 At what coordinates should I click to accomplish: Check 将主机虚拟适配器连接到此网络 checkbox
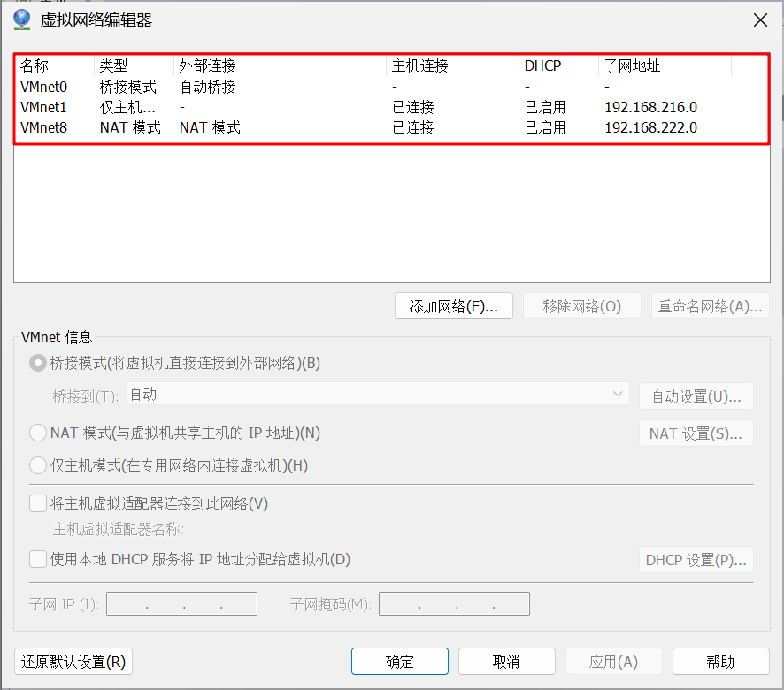[38, 503]
